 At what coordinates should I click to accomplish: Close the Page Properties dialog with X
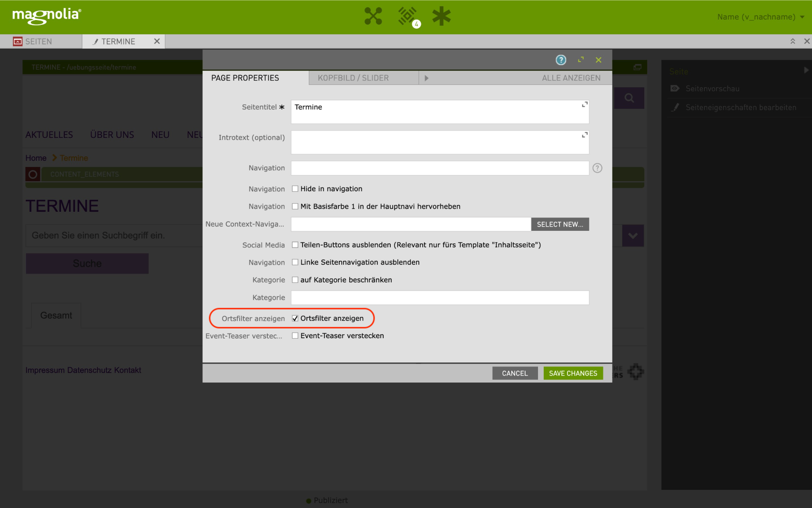pos(599,60)
